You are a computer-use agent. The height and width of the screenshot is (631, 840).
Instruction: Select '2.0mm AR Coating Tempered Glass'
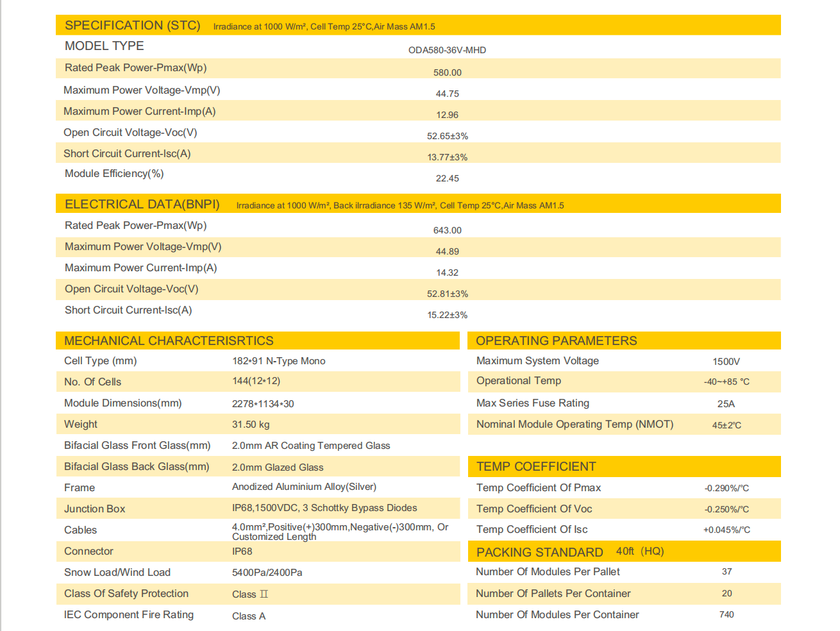(x=311, y=446)
